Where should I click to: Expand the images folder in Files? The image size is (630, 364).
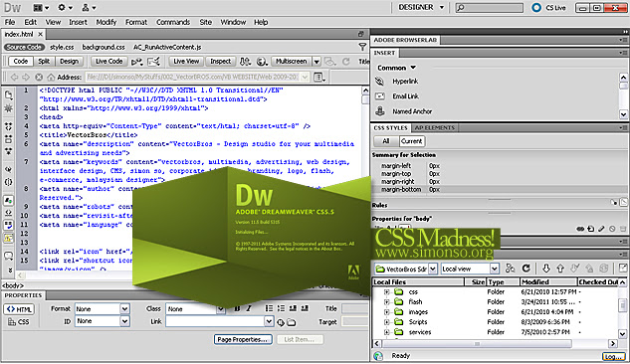point(386,312)
